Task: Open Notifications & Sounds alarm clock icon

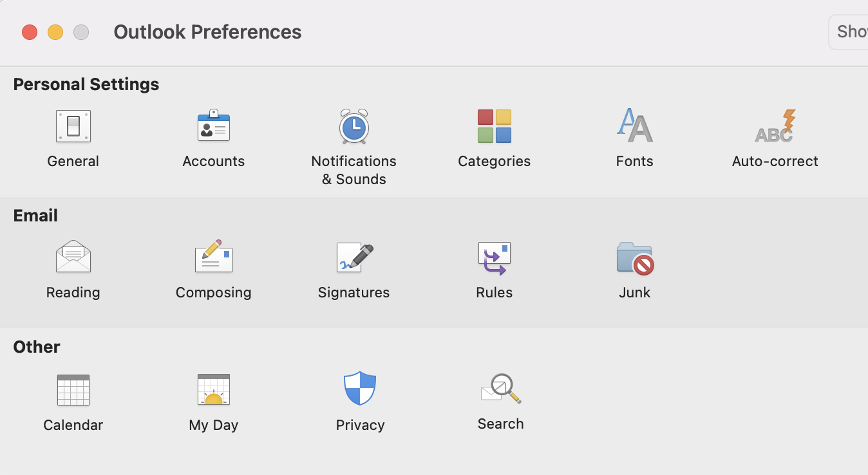Action: coord(354,126)
